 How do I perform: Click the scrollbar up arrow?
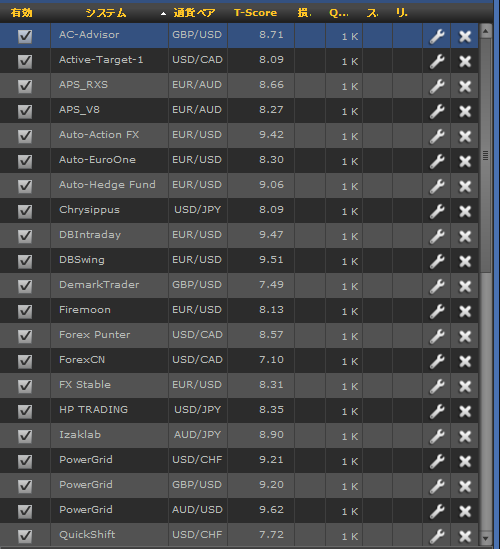(x=485, y=31)
